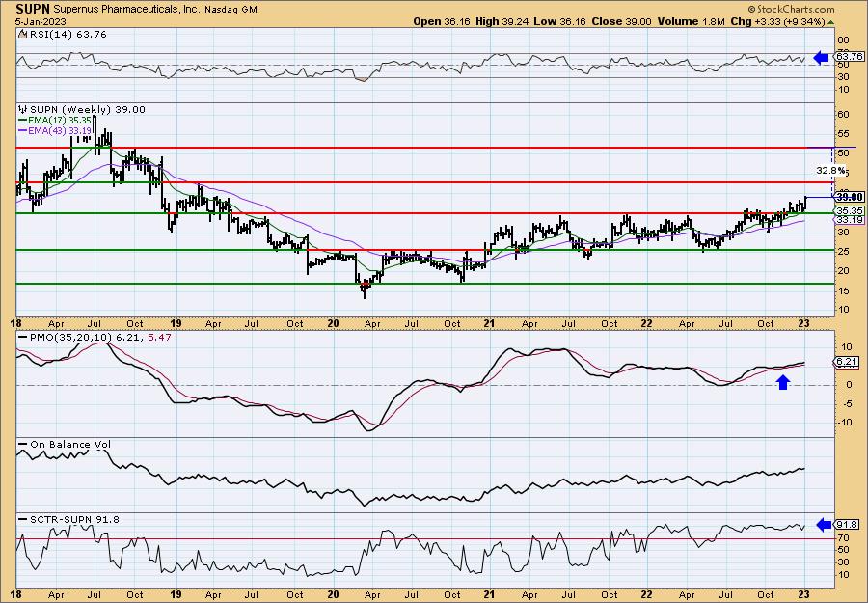Click year 21 on the bottom date axis
This screenshot has height=603, width=868.
pyautogui.click(x=489, y=594)
